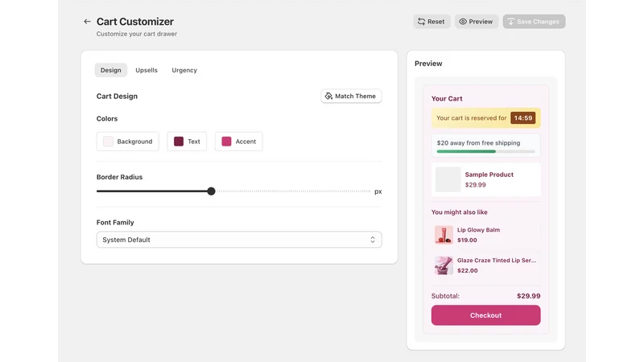Click the free shipping progress bar
Viewport: 644px width, 362px height.
coord(486,151)
